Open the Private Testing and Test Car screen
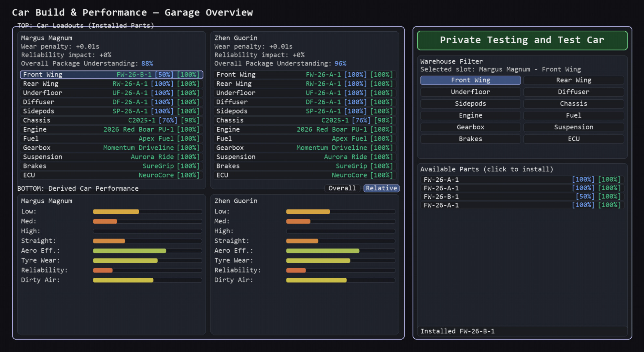The height and width of the screenshot is (352, 644). [x=522, y=40]
